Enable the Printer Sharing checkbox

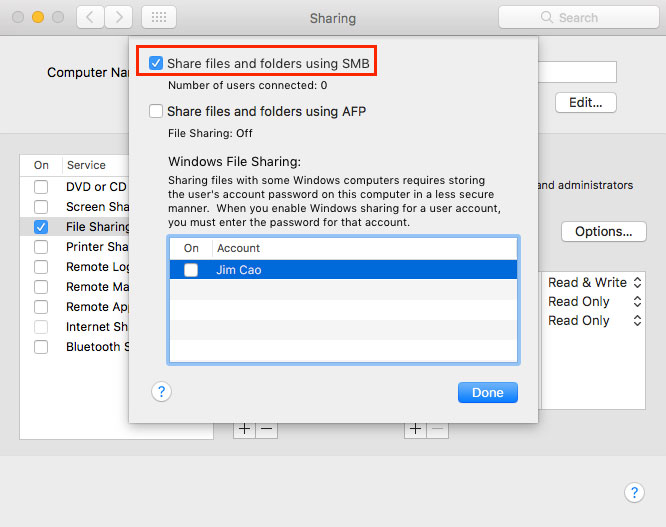pyautogui.click(x=41, y=247)
